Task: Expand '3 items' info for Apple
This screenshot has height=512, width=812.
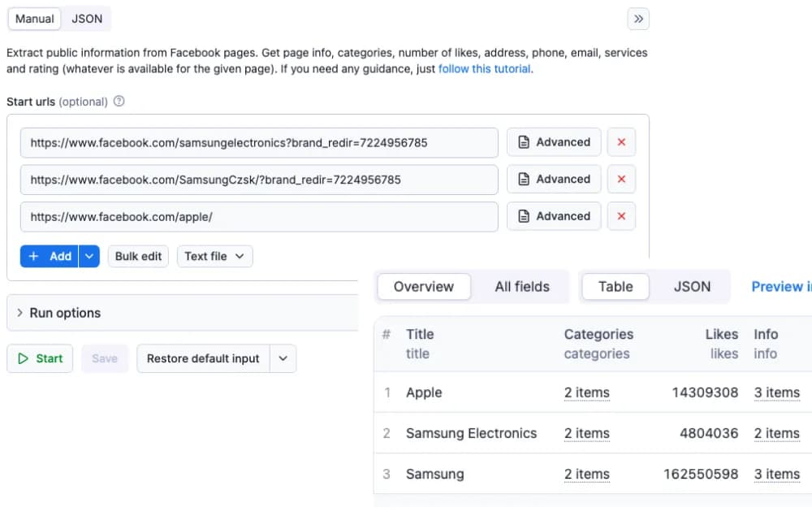Action: pyautogui.click(x=777, y=393)
